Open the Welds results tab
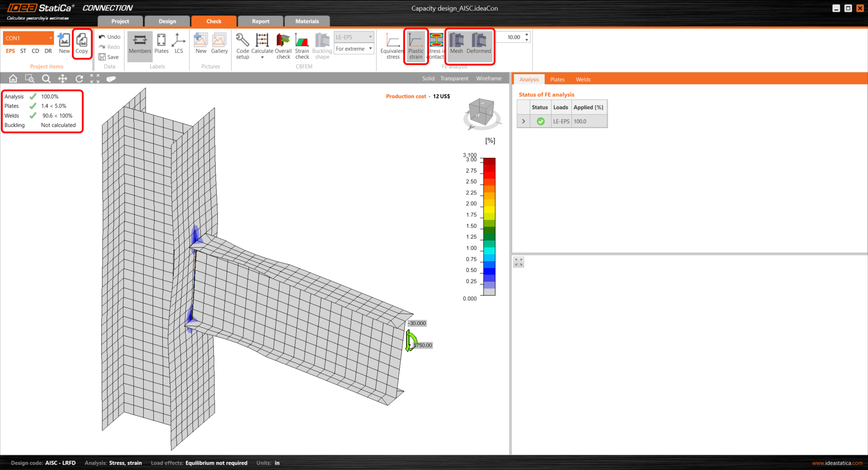 [x=583, y=80]
